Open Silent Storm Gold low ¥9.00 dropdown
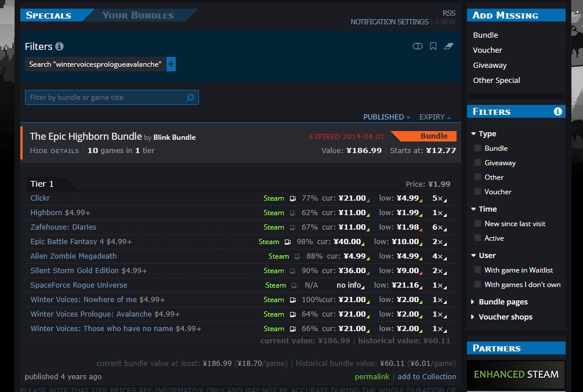 [x=410, y=271]
